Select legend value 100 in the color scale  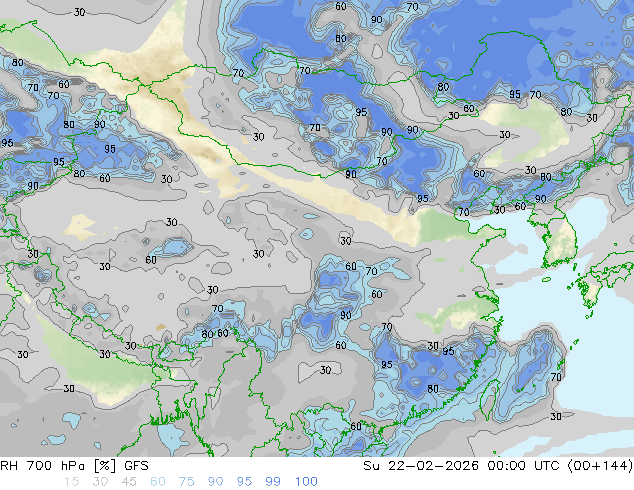click(306, 482)
